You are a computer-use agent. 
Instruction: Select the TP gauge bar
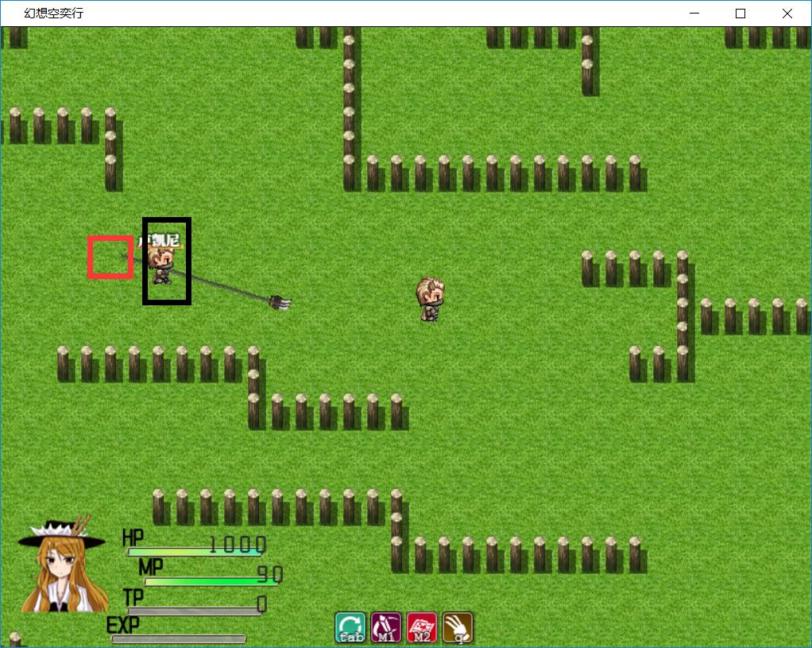[195, 611]
